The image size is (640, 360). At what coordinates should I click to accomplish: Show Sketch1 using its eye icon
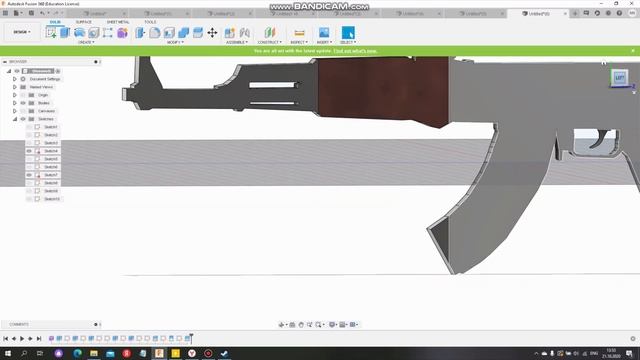tap(29, 127)
